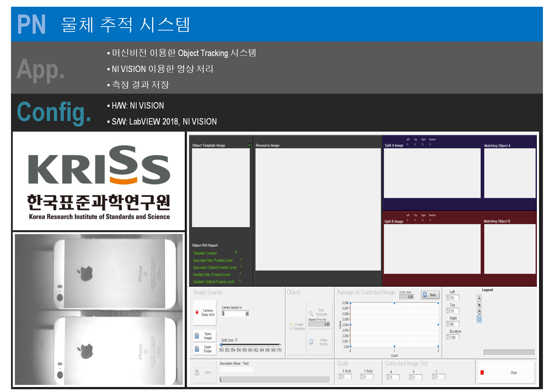Click the iPhone camera photo

(x=99, y=309)
